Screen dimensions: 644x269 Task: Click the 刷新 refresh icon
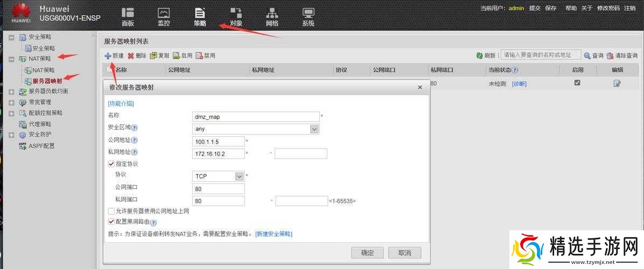(x=479, y=55)
